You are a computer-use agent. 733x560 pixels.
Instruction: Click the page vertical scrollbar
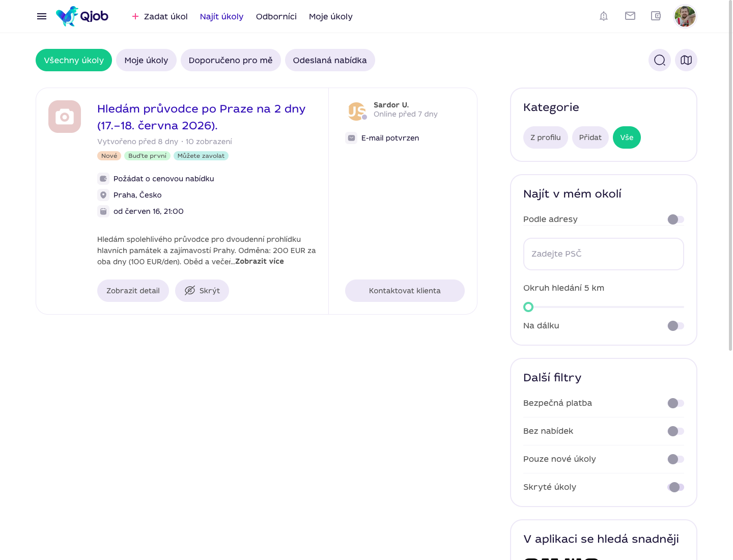click(x=730, y=176)
